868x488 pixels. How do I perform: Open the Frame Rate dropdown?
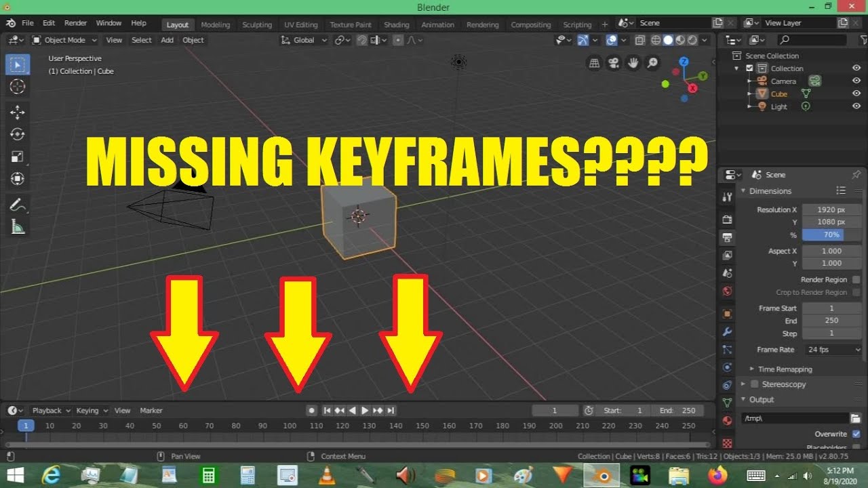tap(832, 349)
